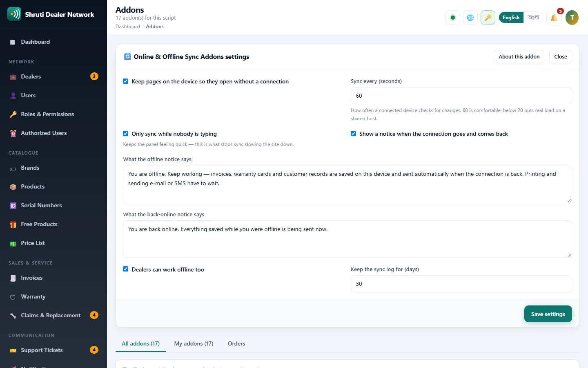Click into the back-online notice text area

(x=347, y=239)
